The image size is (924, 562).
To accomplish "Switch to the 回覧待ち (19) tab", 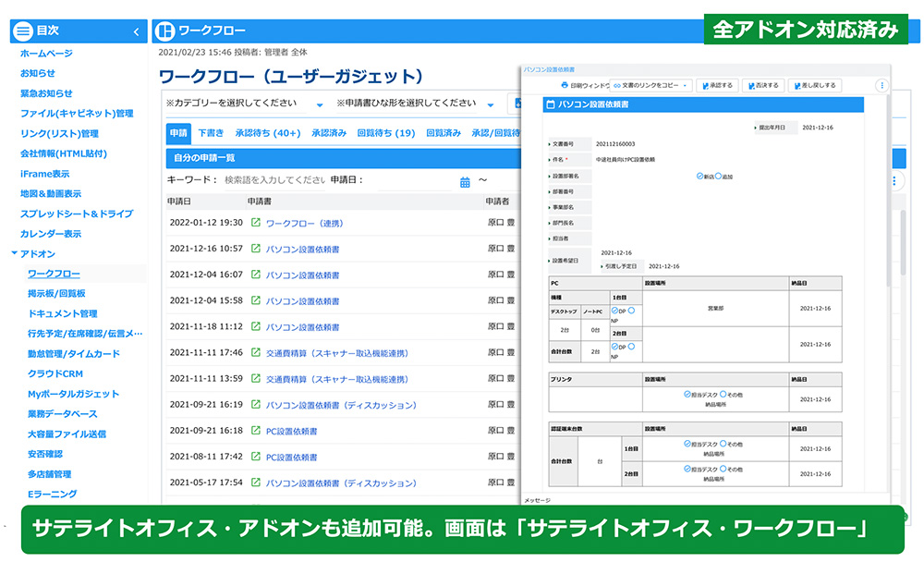I will [x=386, y=133].
